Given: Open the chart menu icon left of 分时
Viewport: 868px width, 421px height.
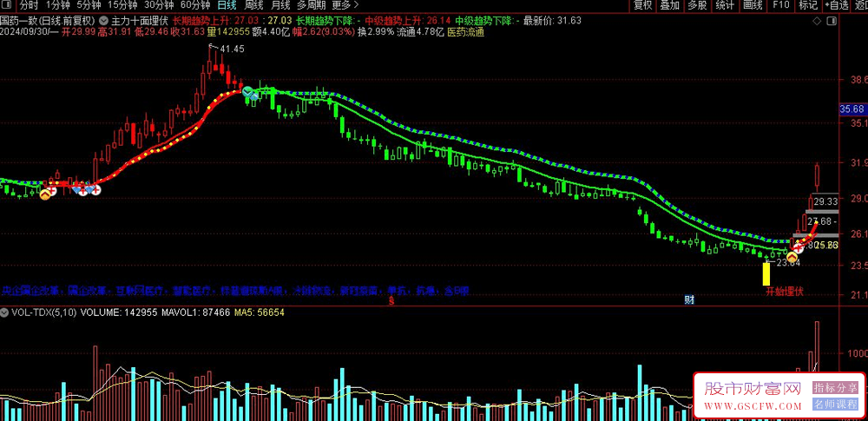Looking at the screenshot, I should click(x=7, y=5).
